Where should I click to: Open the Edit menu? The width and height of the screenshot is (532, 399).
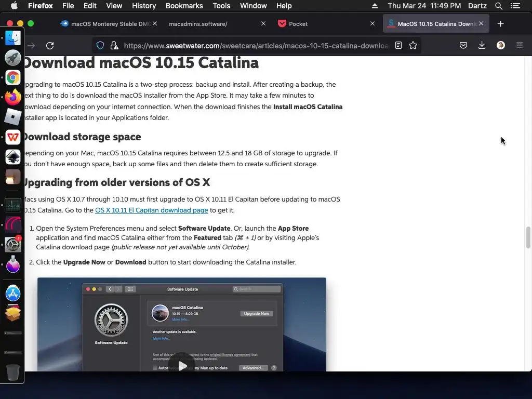click(x=90, y=6)
